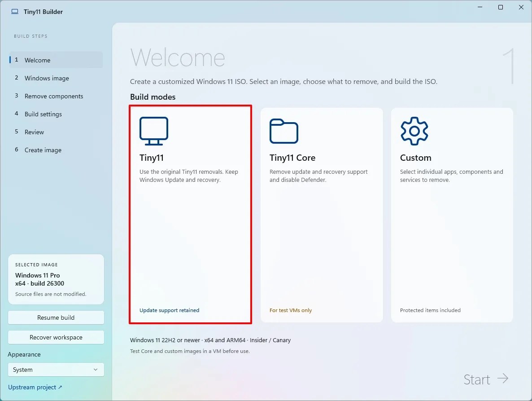The height and width of the screenshot is (401, 532).
Task: Click the Start button
Action: pos(486,379)
